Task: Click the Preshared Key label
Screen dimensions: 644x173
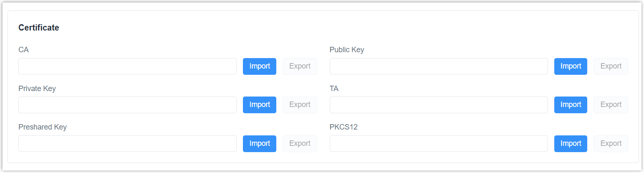Action: pos(43,127)
